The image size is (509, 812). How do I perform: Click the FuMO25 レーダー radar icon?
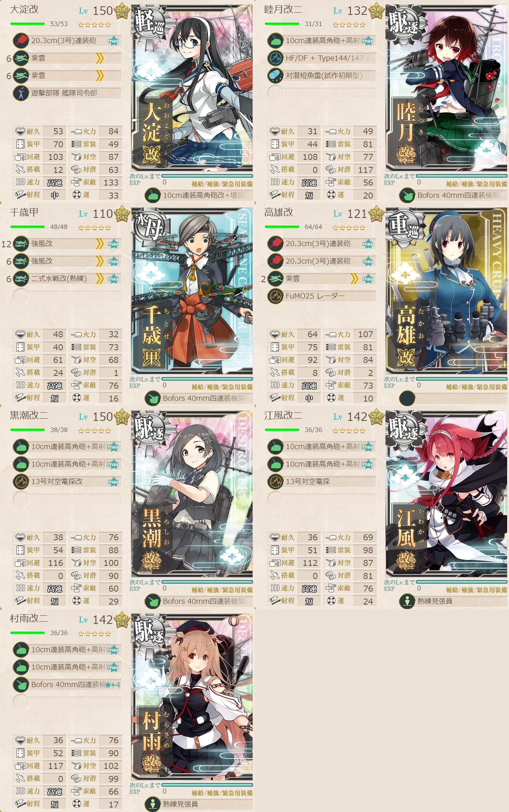click(275, 296)
